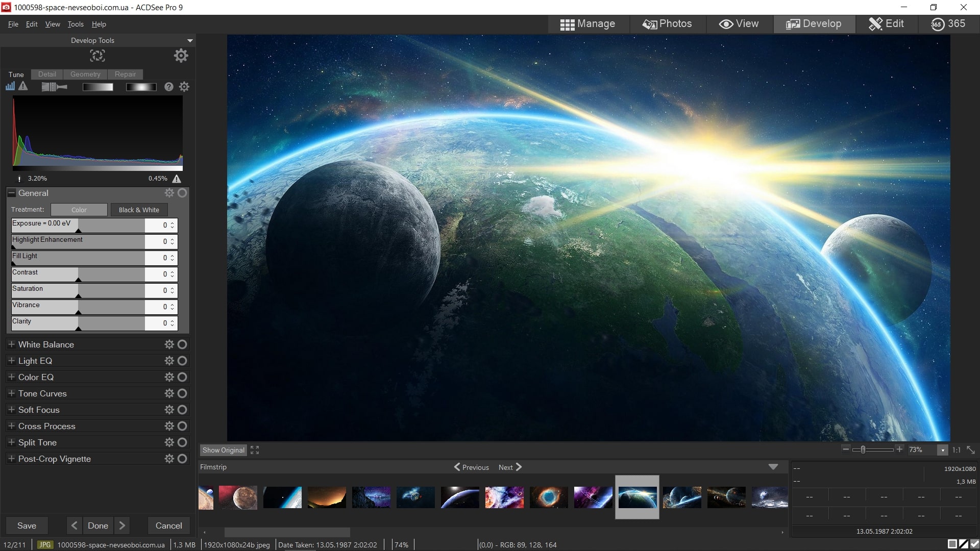Click the Exposure slider
Screen dimensions: 980x551
78,225
